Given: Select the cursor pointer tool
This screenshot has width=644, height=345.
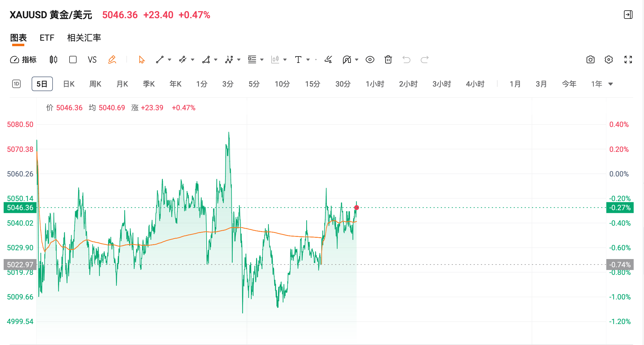Looking at the screenshot, I should [142, 60].
